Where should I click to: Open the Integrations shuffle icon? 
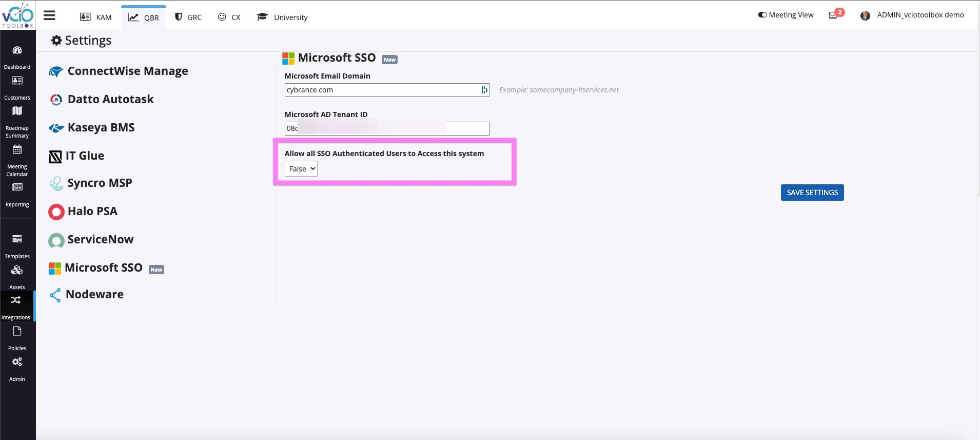pyautogui.click(x=16, y=300)
